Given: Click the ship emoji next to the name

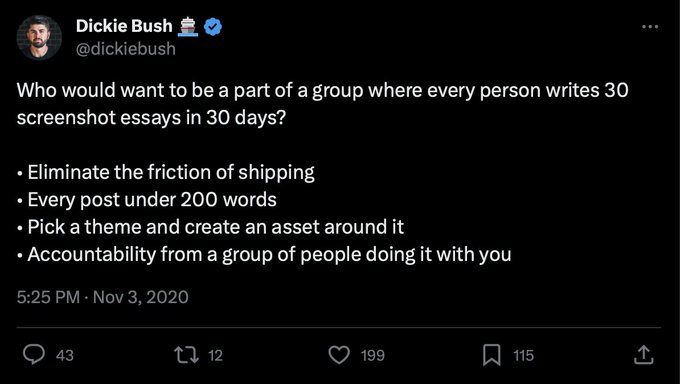Looking at the screenshot, I should pyautogui.click(x=188, y=26).
